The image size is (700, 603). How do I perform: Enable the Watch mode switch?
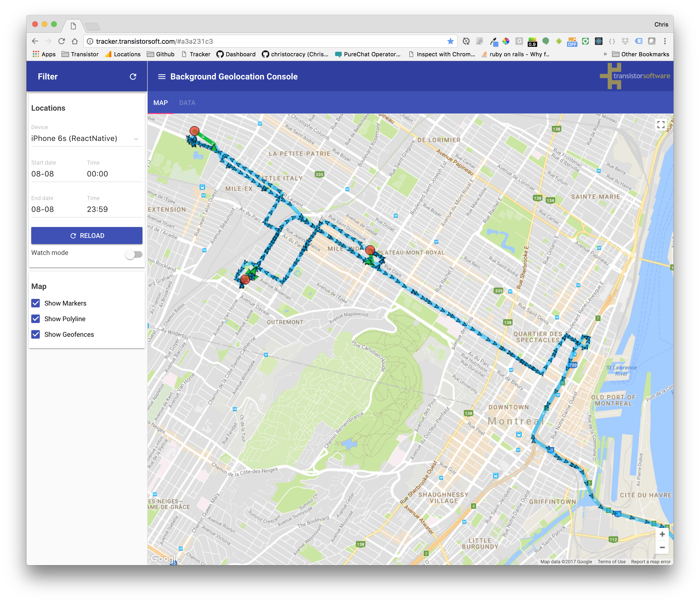[x=134, y=254]
